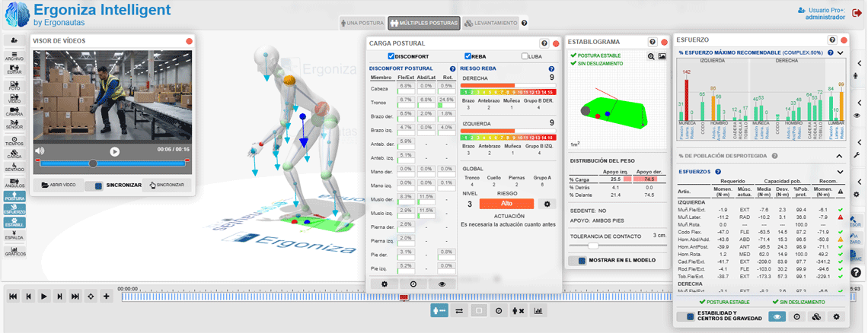Select the FOTO import tool

click(14, 86)
